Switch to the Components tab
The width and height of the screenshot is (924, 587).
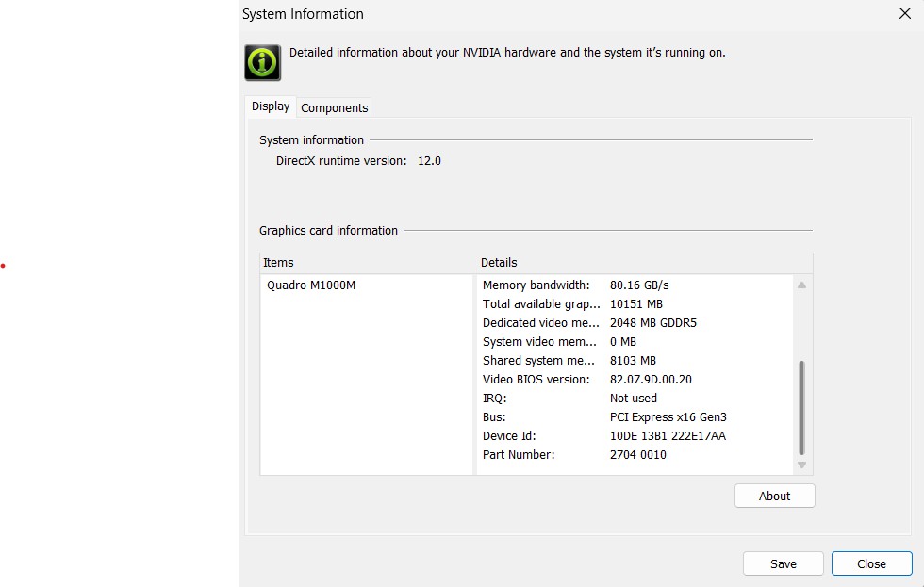[334, 107]
